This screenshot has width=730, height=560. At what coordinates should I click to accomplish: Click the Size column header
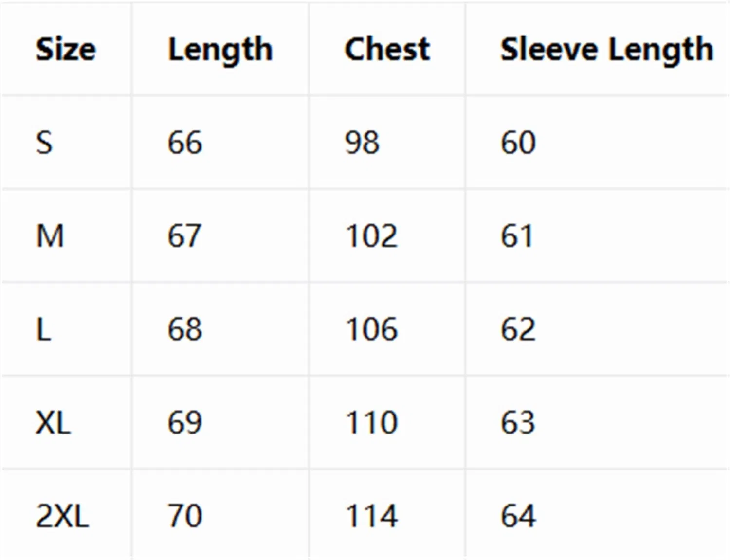click(x=66, y=49)
